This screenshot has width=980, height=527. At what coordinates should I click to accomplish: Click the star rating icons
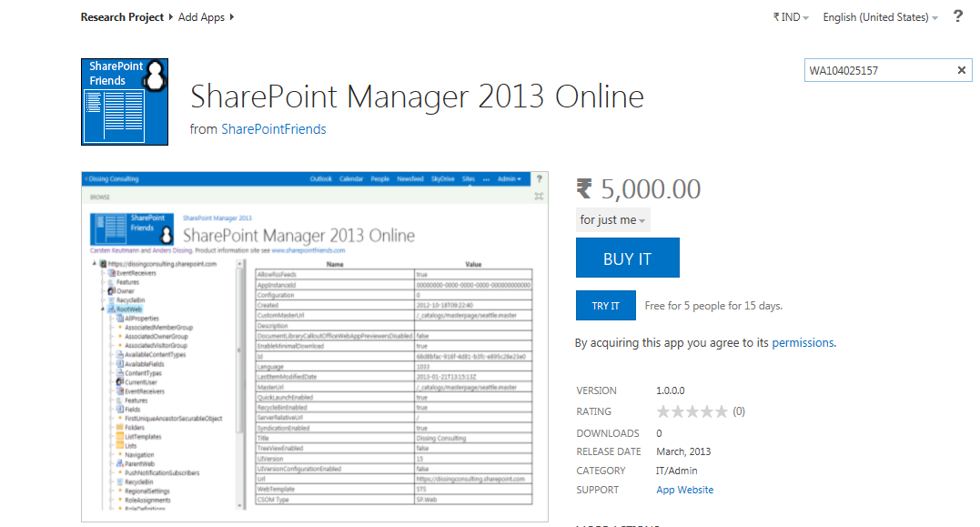pyautogui.click(x=692, y=411)
